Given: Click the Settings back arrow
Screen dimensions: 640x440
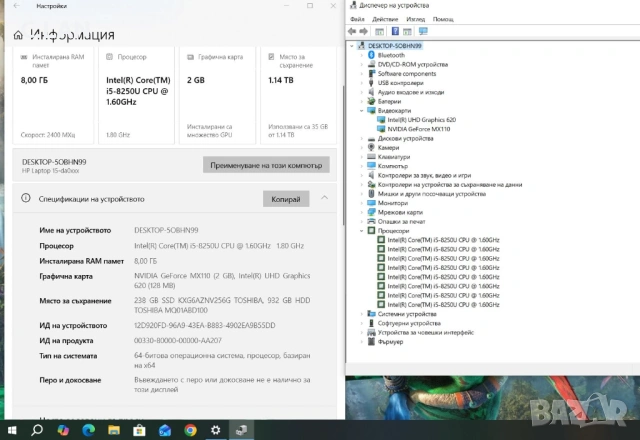Looking at the screenshot, I should (x=16, y=6).
